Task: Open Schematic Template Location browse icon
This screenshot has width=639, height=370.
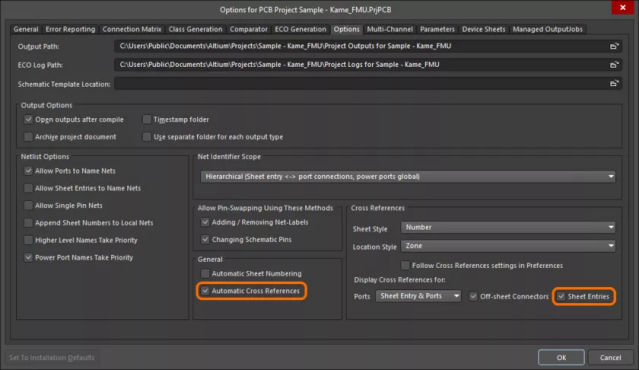Action: coord(614,84)
